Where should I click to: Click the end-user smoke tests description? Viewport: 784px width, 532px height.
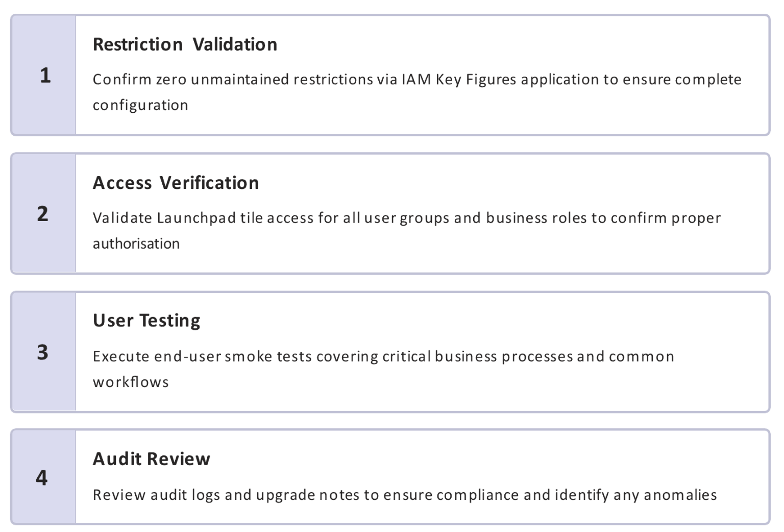pos(383,369)
